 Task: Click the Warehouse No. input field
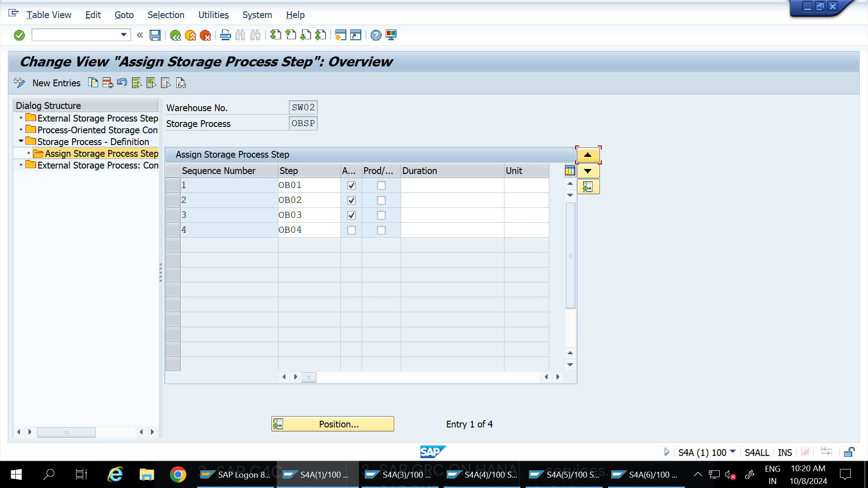tap(303, 108)
